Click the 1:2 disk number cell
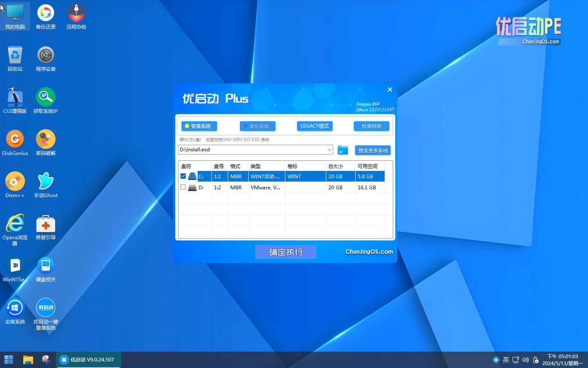Screen dimensions: 588x368 pos(220,187)
